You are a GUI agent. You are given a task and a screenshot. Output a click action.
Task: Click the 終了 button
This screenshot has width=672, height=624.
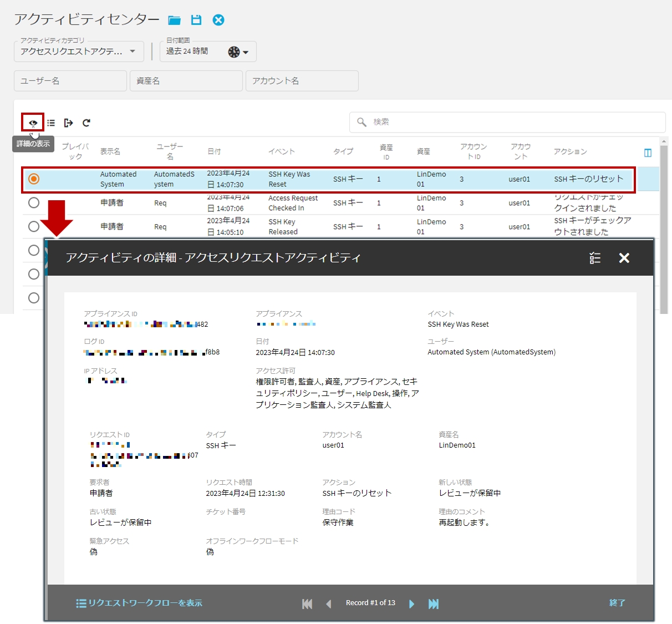coord(617,603)
